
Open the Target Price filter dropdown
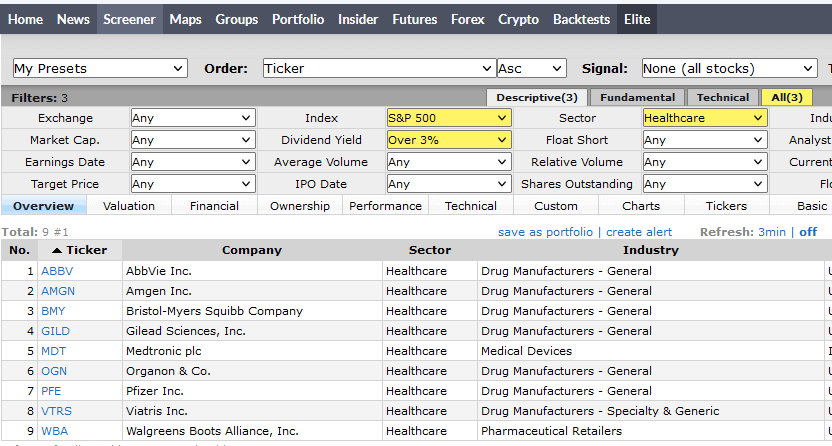193,184
